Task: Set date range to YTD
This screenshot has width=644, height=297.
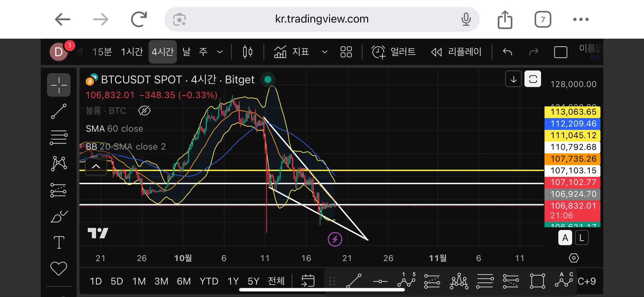Action: [x=209, y=281]
